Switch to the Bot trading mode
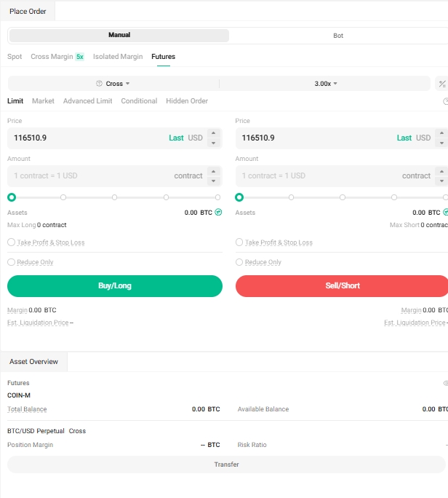Viewport: 448px width, 498px height. 338,36
